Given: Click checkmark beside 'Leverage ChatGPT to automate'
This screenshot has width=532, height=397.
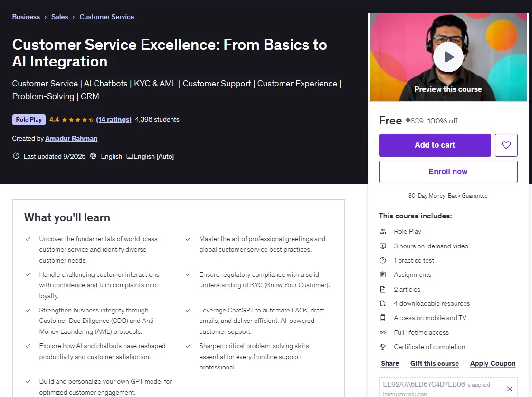Looking at the screenshot, I should pyautogui.click(x=188, y=310).
